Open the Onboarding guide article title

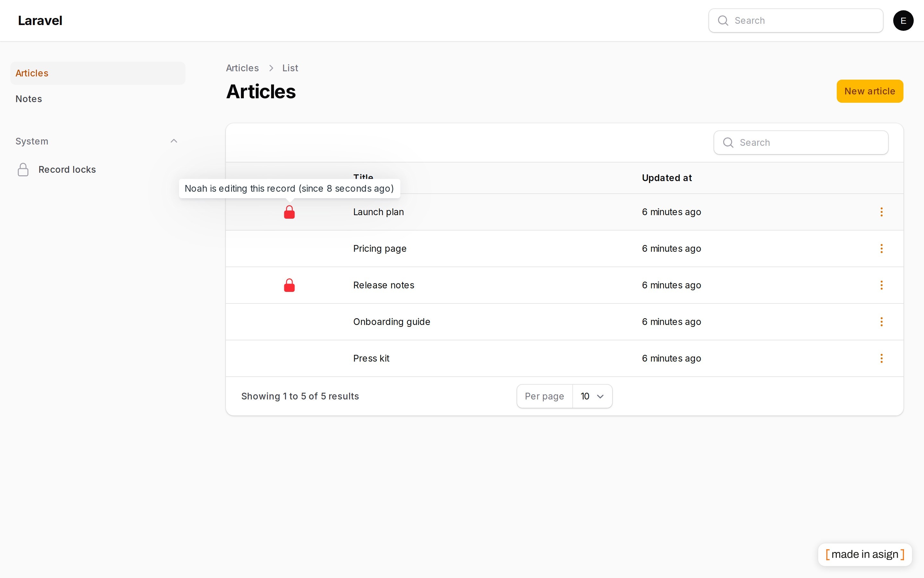tap(391, 322)
